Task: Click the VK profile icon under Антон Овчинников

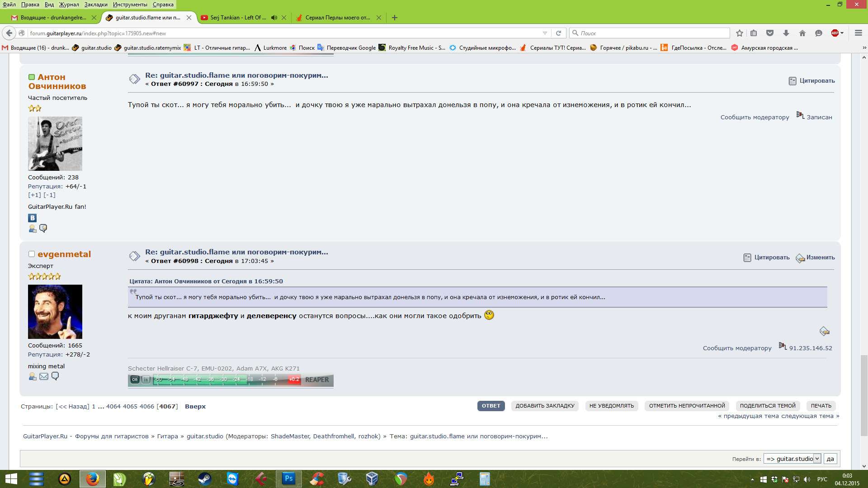Action: click(32, 218)
